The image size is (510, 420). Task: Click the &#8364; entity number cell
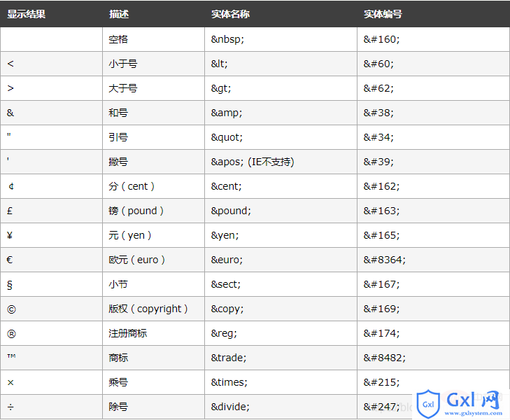(433, 260)
